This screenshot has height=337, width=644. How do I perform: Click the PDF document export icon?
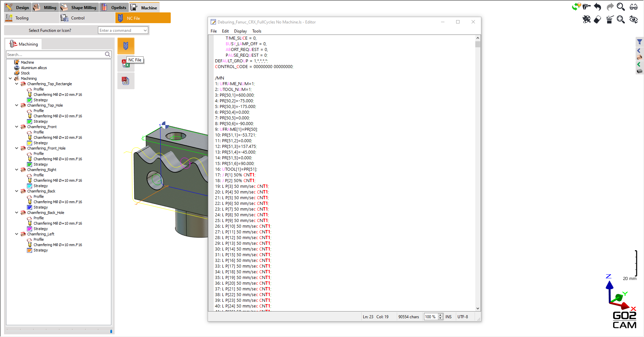pos(125,81)
